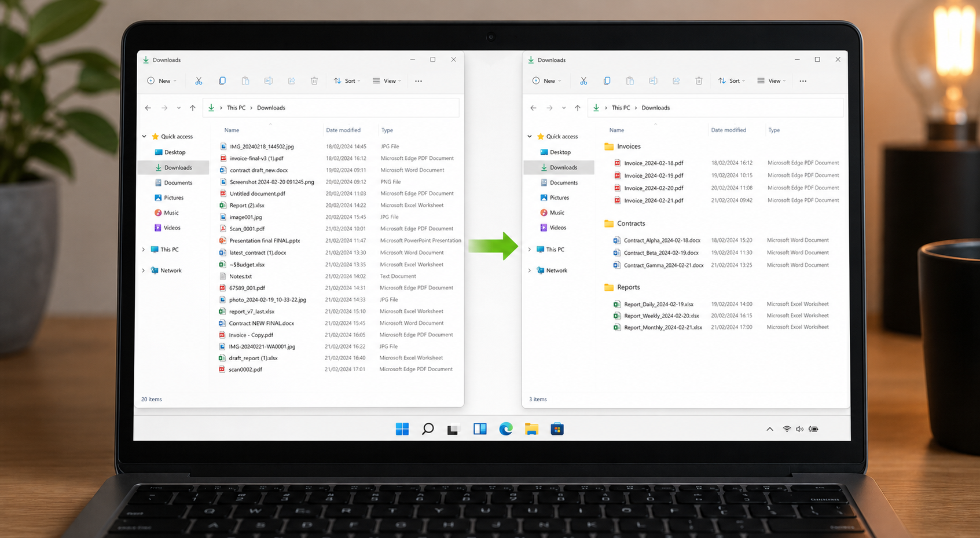Click Rename icon in left window toolbar

click(269, 81)
